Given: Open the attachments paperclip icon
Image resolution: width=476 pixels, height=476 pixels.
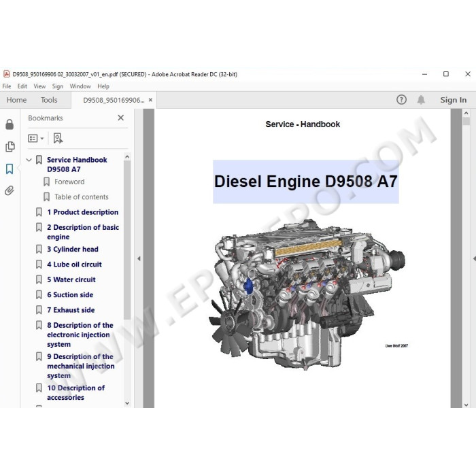Looking at the screenshot, I should (x=10, y=190).
